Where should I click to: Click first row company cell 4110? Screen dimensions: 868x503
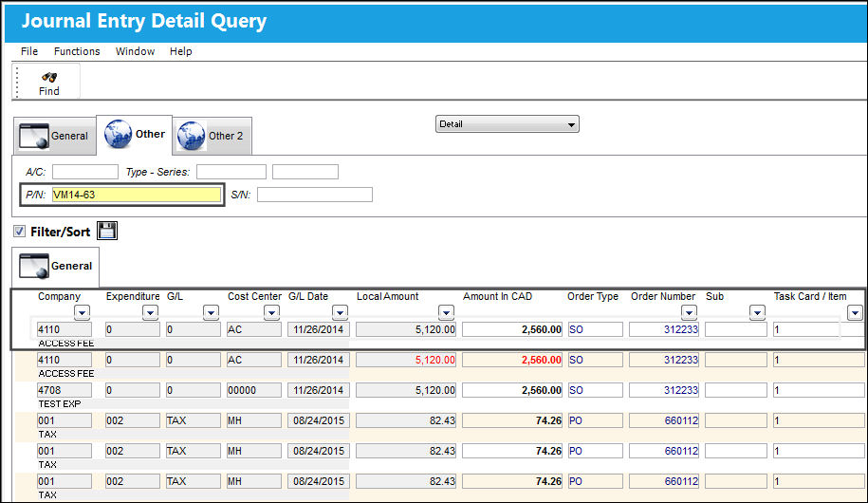pos(65,329)
